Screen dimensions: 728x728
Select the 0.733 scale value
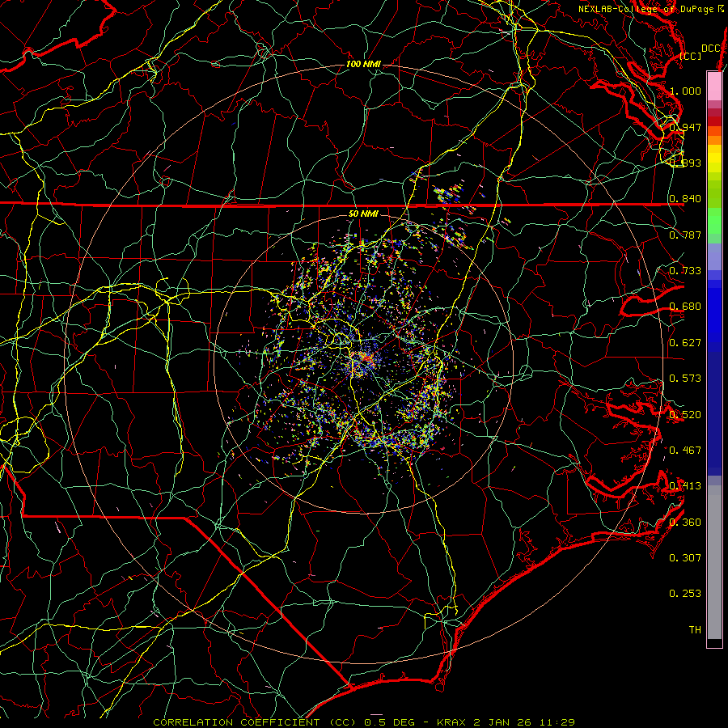pyautogui.click(x=685, y=271)
